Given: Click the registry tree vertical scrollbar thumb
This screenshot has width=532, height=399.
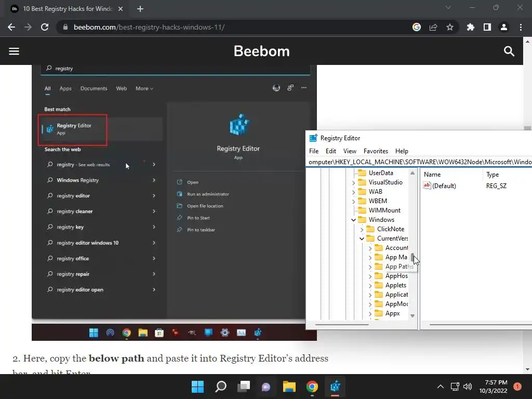Looking at the screenshot, I should coord(412,257).
